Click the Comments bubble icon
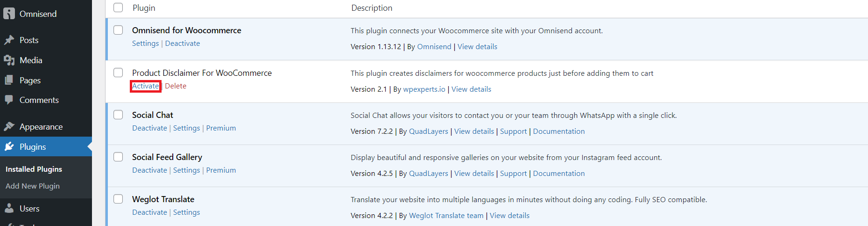 click(x=9, y=100)
